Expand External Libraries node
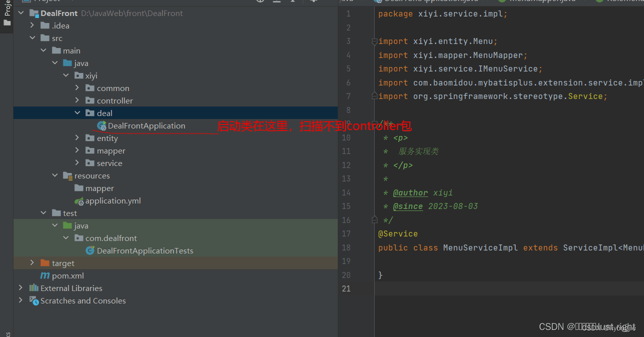Image resolution: width=644 pixels, height=337 pixels. pyautogui.click(x=21, y=288)
